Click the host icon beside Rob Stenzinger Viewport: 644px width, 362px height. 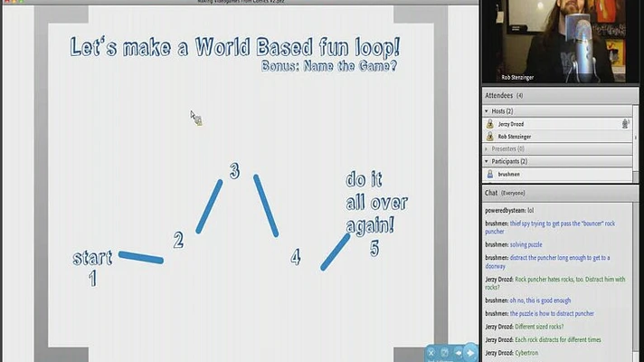click(x=490, y=137)
